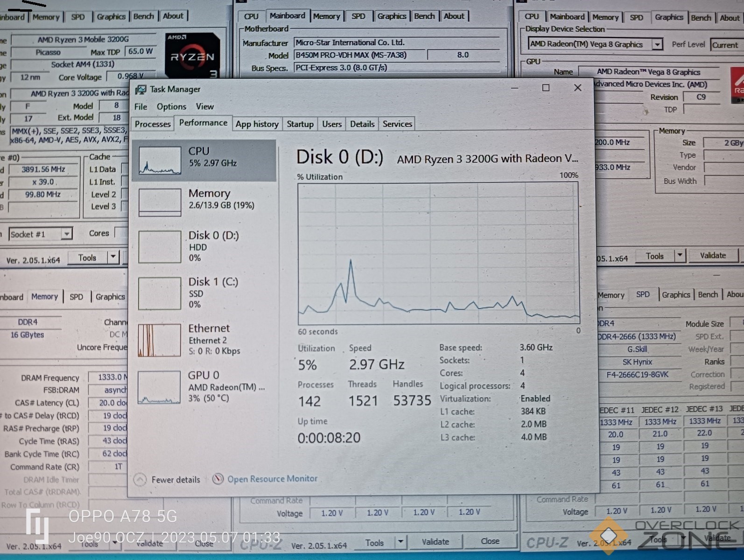The width and height of the screenshot is (744, 560).
Task: Click the Fewer details arrow icon
Action: [140, 480]
